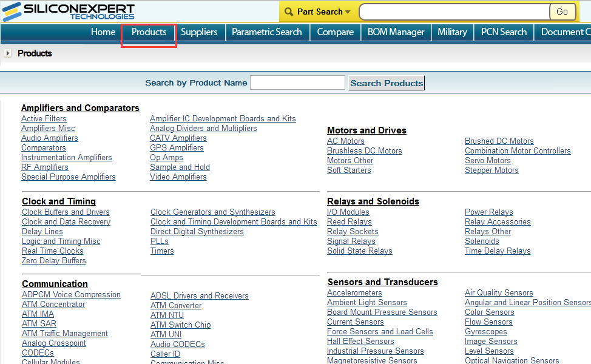Viewport: 591px width, 364px height.
Task: Open the Video Amplifiers link
Action: click(x=178, y=177)
